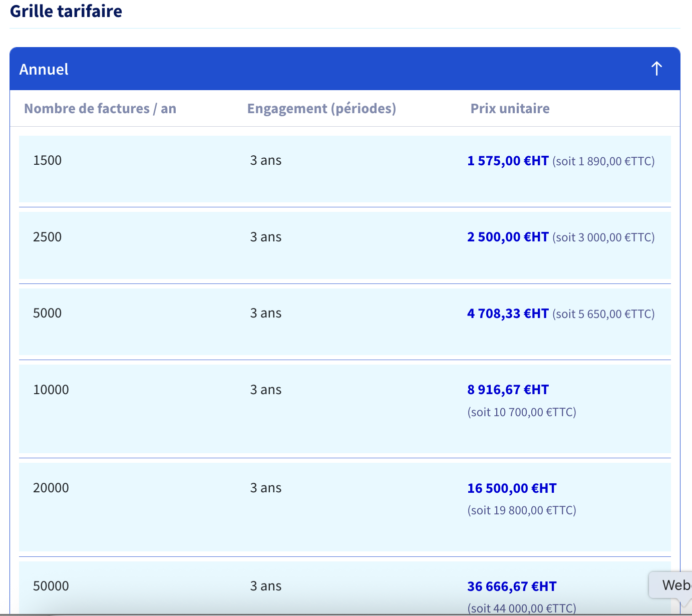The width and height of the screenshot is (692, 616).
Task: Click the 3 ans engagement in the 20000 row
Action: click(x=265, y=488)
